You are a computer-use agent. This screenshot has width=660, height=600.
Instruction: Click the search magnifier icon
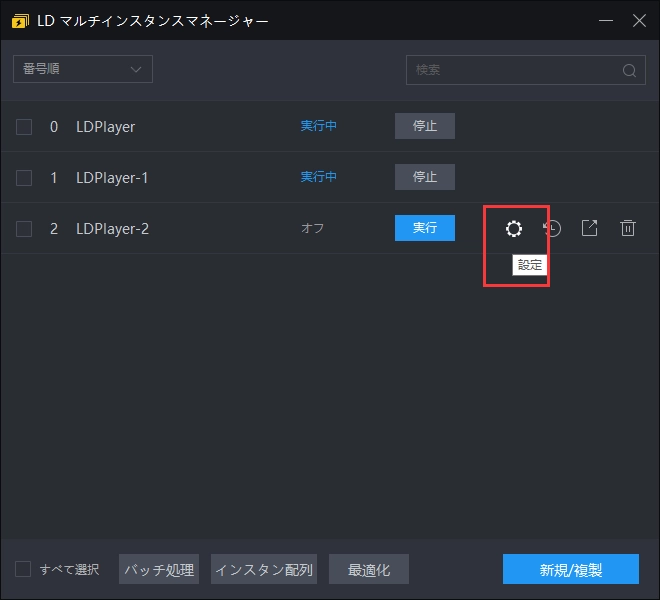point(629,70)
